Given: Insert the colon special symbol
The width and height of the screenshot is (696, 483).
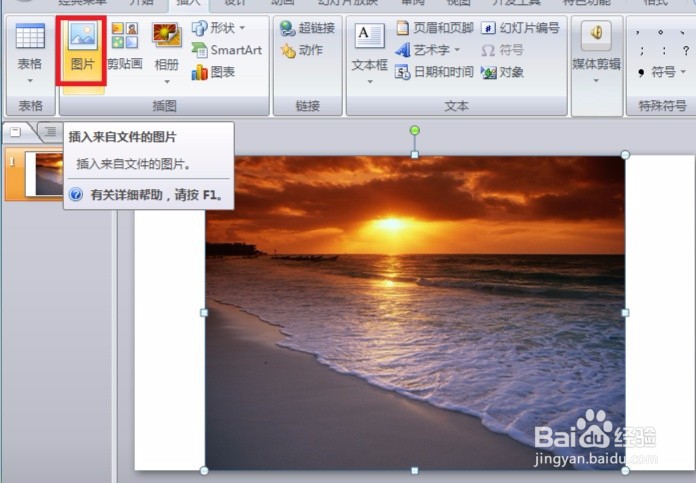Looking at the screenshot, I should (664, 51).
